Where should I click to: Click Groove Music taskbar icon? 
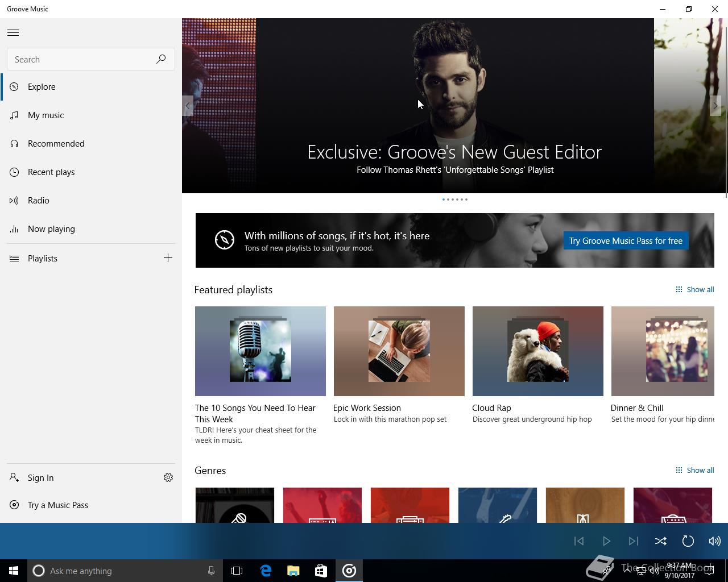[349, 571]
